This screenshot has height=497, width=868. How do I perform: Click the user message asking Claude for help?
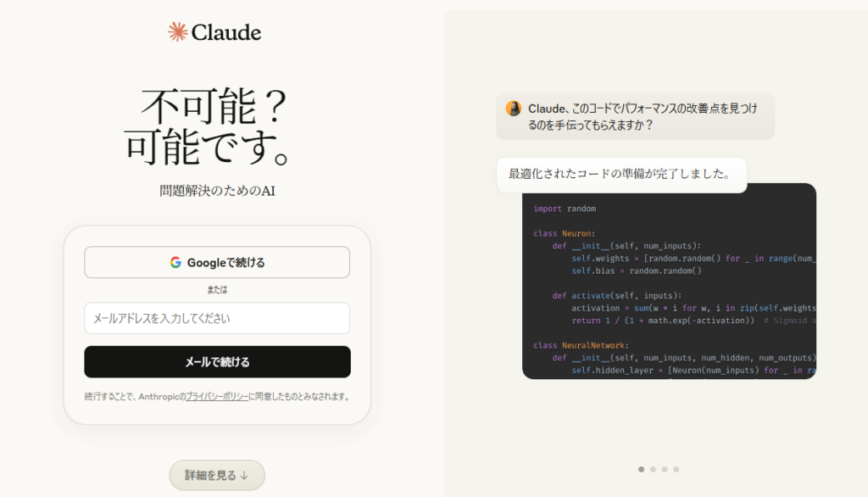[x=636, y=116]
